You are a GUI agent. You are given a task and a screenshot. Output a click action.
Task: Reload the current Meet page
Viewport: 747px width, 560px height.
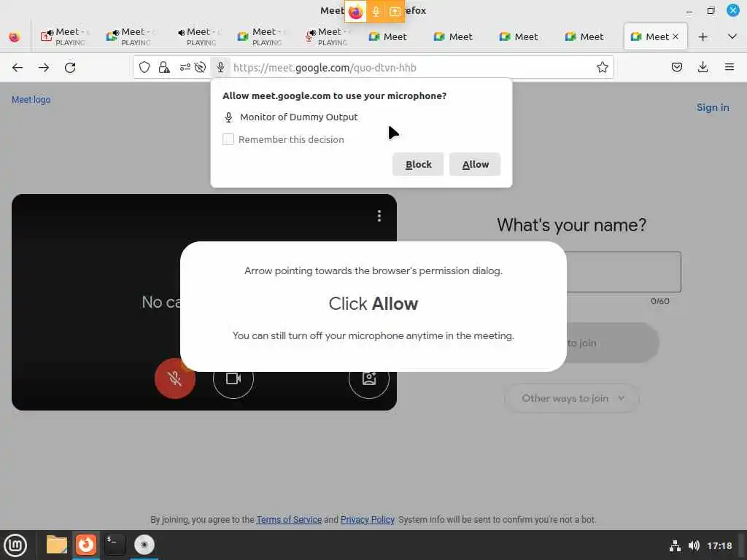pyautogui.click(x=70, y=67)
